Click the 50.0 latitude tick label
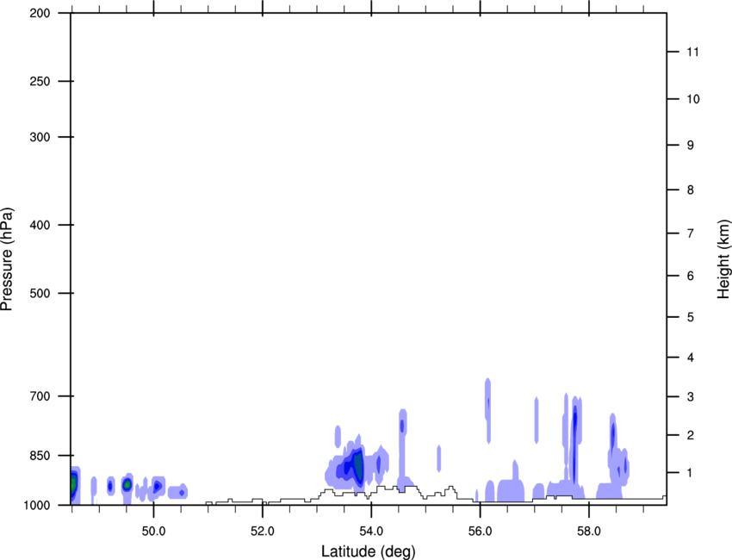This screenshot has width=732, height=560. [153, 532]
